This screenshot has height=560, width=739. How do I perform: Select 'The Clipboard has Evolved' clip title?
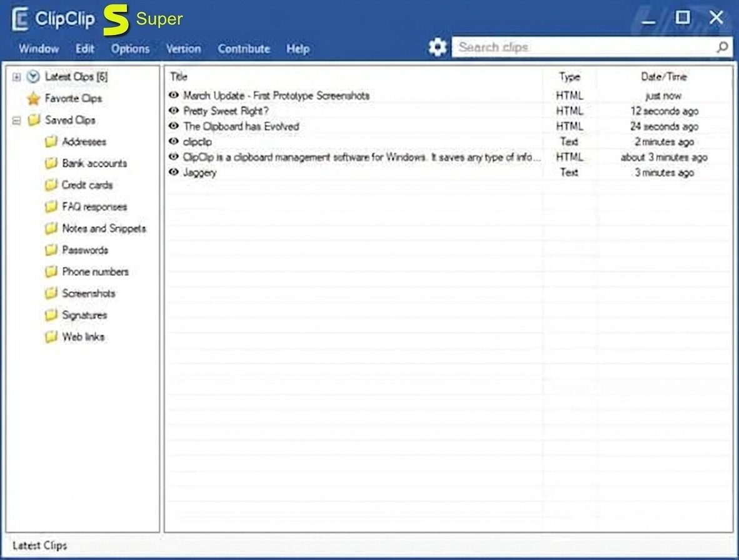[x=241, y=126]
